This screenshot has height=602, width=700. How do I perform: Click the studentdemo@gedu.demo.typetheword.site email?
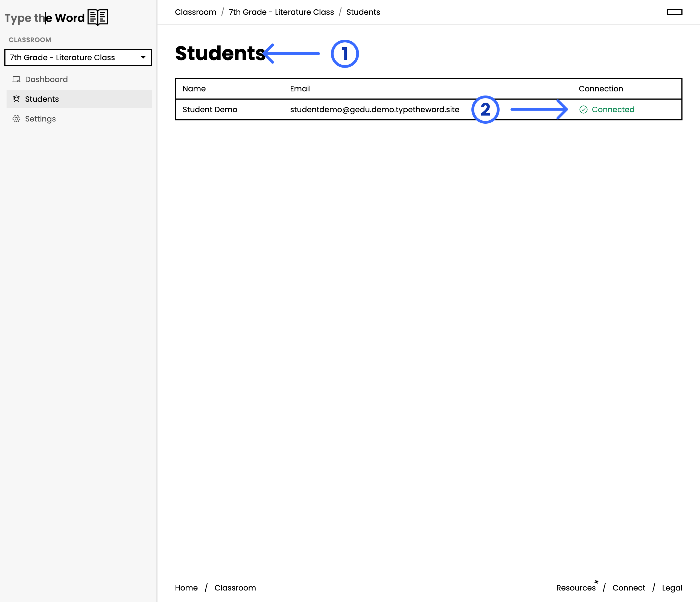click(374, 109)
